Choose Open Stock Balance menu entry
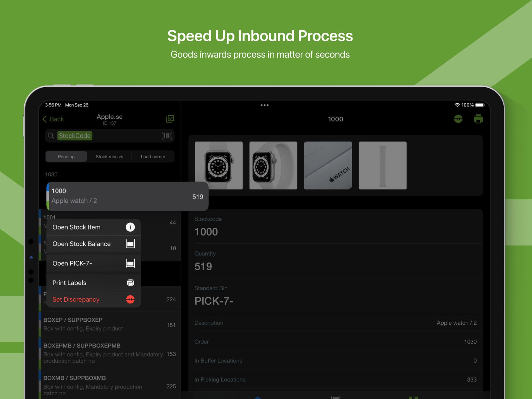 94,244
